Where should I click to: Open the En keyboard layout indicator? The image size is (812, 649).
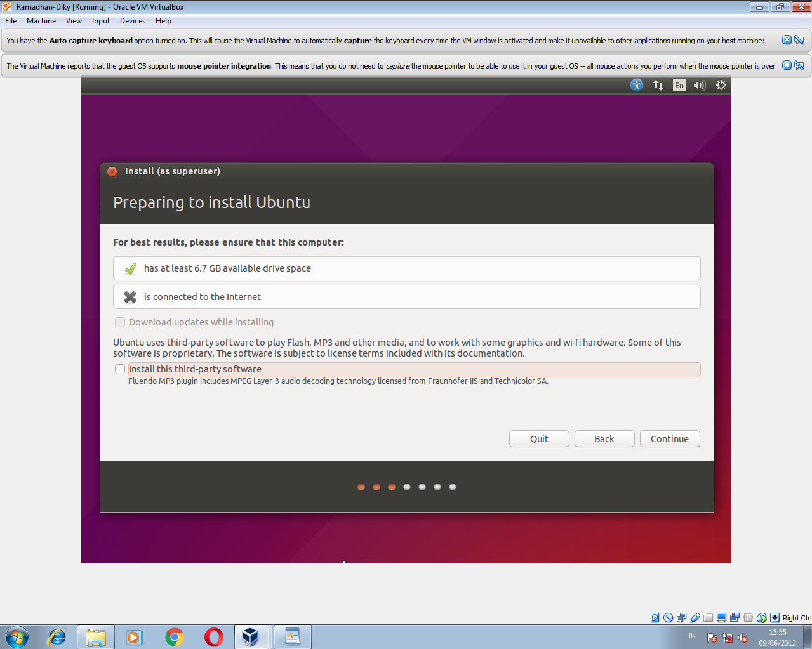tap(679, 84)
